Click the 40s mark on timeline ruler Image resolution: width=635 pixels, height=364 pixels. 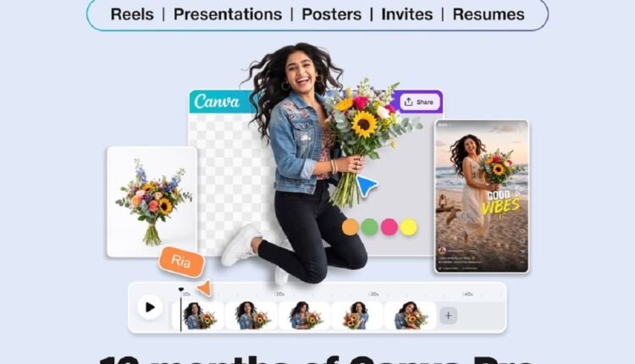(467, 295)
